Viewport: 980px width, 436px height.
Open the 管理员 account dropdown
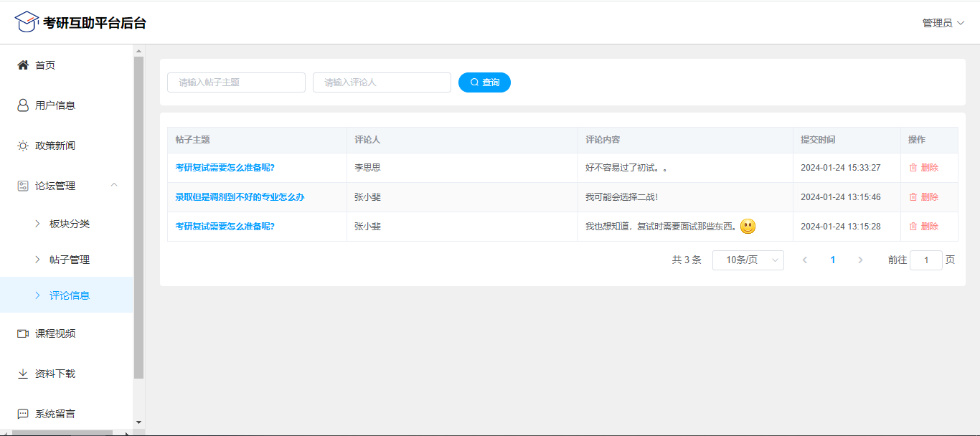pos(943,23)
